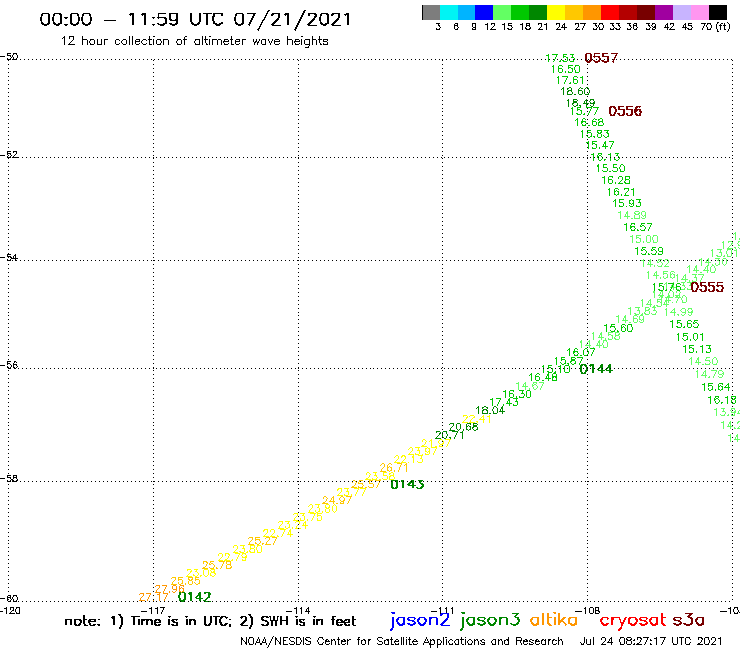Click the jason3 satellite legend label
This screenshot has height=650, width=740.
tap(490, 620)
